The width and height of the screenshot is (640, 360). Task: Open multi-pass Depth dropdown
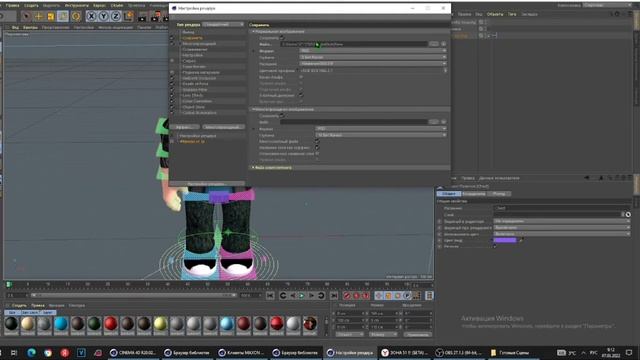[x=380, y=135]
